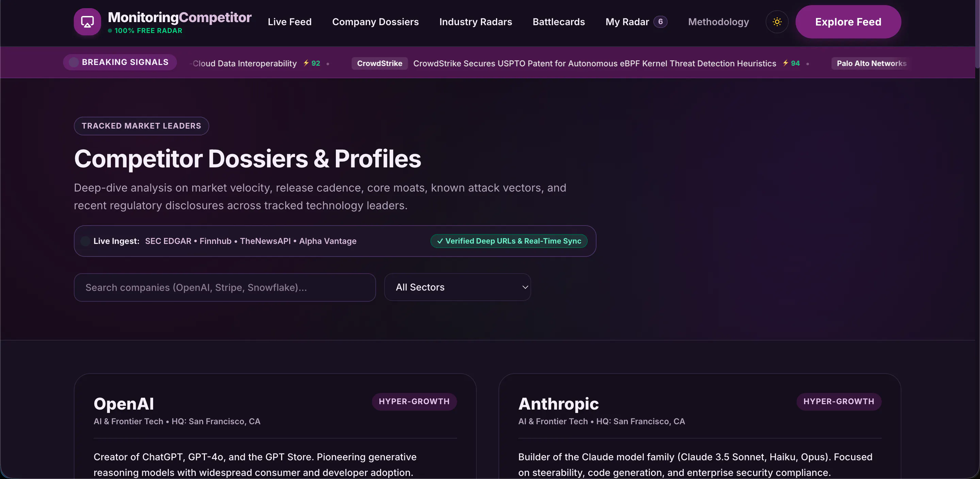The height and width of the screenshot is (479, 980).
Task: Click the Tracked Market Leaders pill
Action: [141, 126]
